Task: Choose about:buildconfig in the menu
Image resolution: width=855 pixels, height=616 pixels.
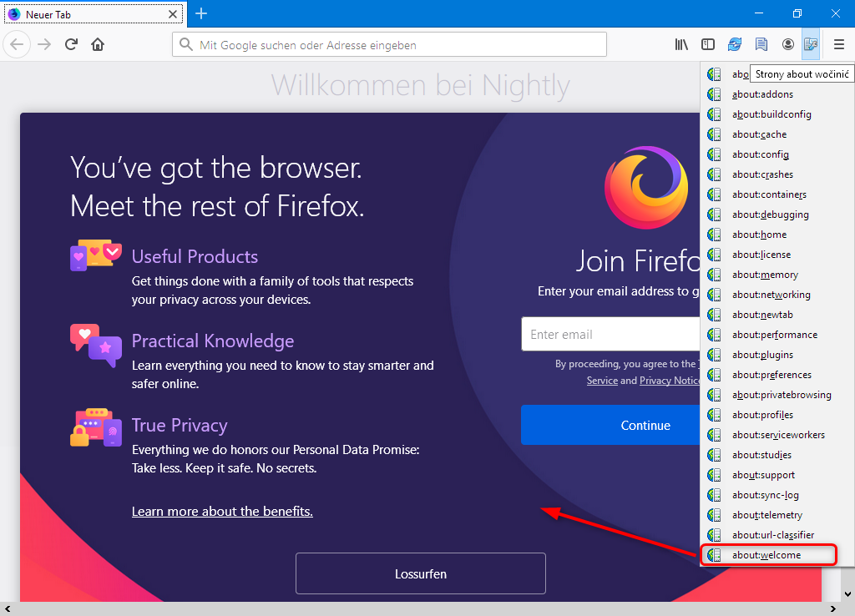Action: tap(777, 114)
